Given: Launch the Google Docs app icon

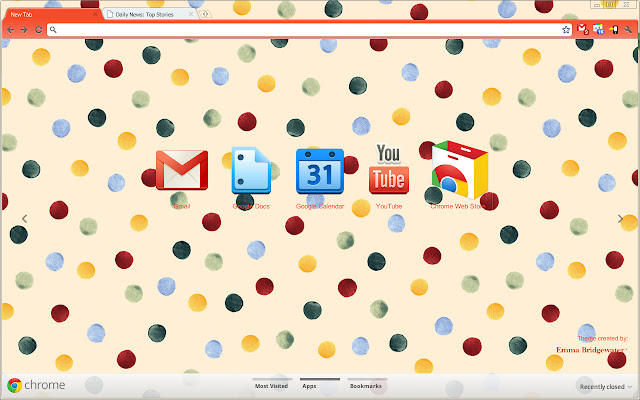Looking at the screenshot, I should click(251, 170).
